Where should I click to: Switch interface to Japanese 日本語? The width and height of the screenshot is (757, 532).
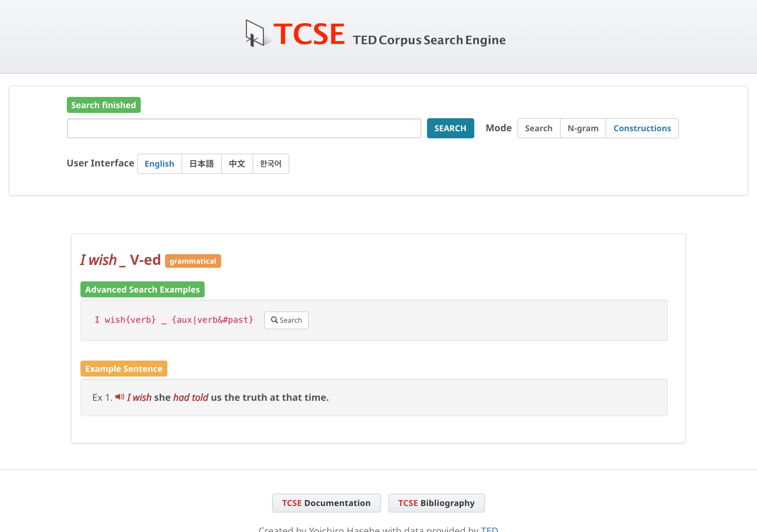[201, 164]
